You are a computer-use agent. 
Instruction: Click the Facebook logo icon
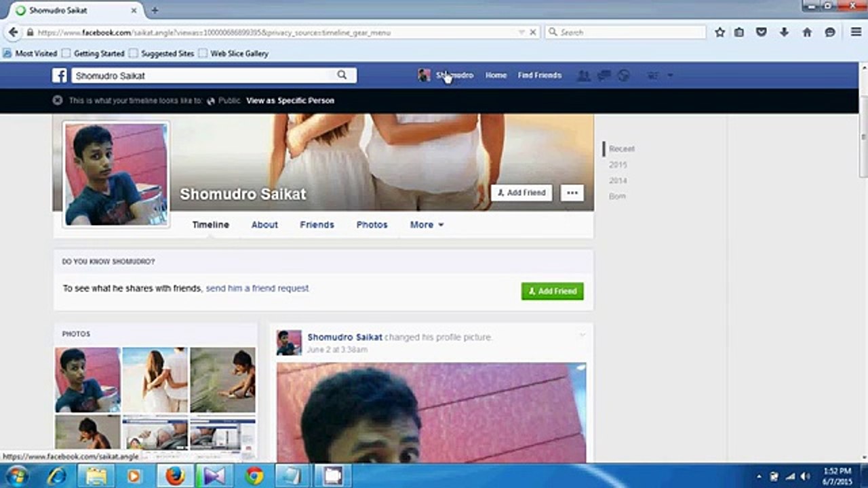[60, 75]
